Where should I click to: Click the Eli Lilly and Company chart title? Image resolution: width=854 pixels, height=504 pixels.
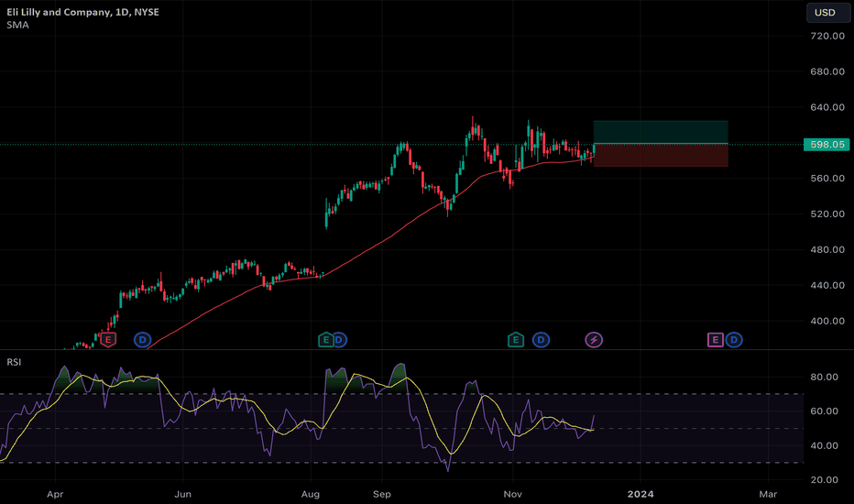[x=82, y=12]
